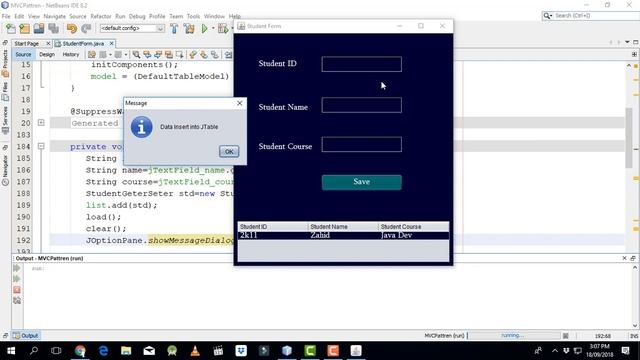
Task: Click Re-run with different parameters icon
Action: (17, 279)
